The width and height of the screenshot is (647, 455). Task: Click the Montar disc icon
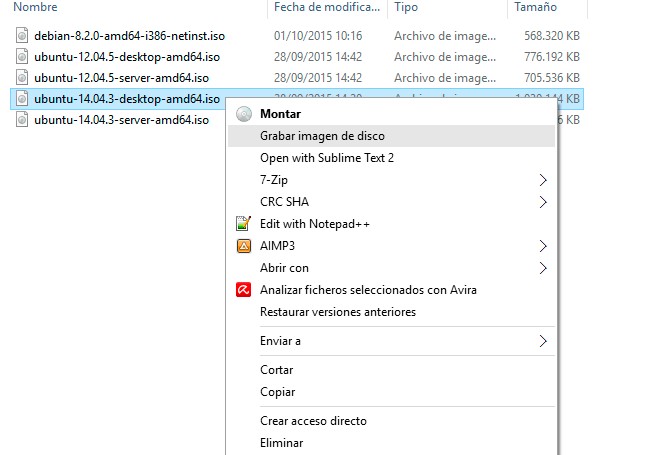coord(242,114)
